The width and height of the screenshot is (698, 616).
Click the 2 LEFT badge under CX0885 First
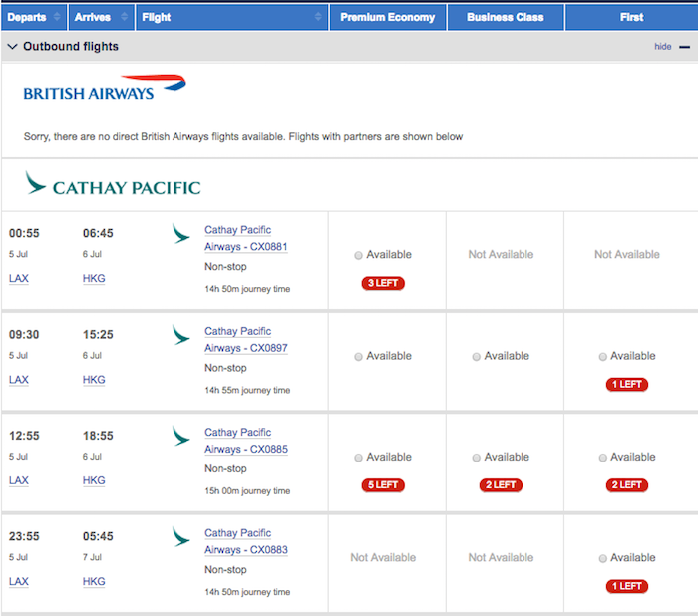(627, 485)
